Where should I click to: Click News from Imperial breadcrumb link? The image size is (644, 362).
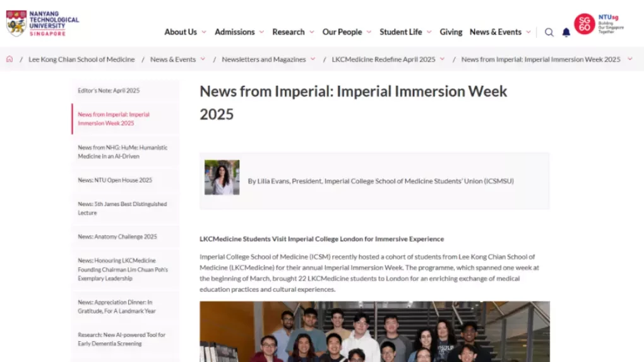click(540, 59)
